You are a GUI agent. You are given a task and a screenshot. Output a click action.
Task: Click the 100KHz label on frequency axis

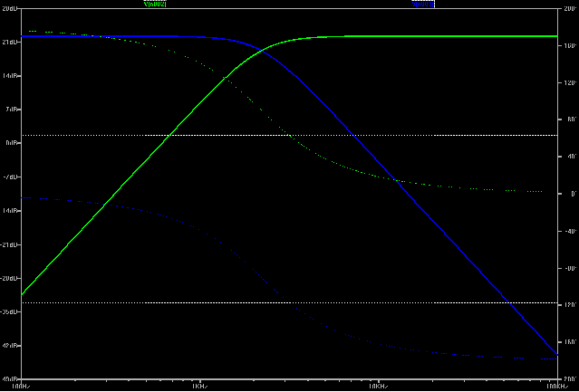pos(556,386)
